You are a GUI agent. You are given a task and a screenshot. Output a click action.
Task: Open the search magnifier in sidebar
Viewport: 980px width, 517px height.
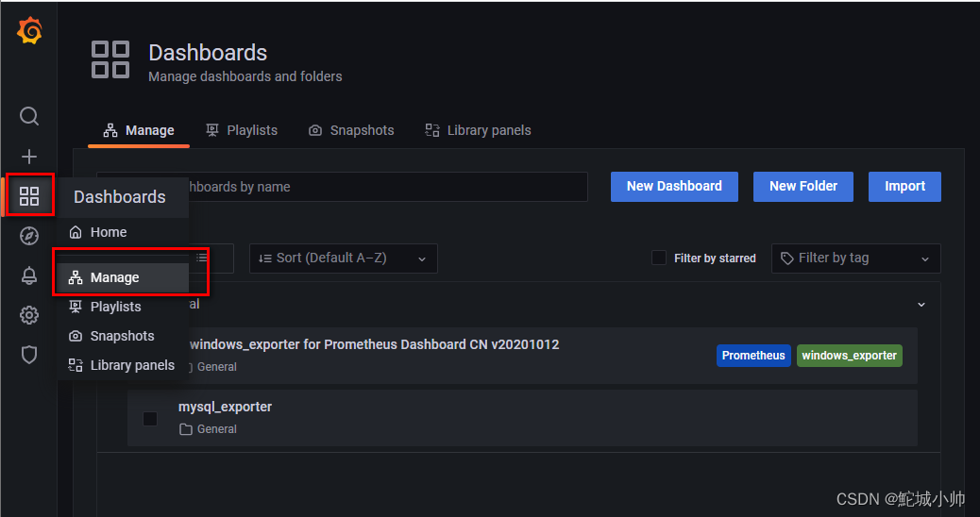point(28,116)
